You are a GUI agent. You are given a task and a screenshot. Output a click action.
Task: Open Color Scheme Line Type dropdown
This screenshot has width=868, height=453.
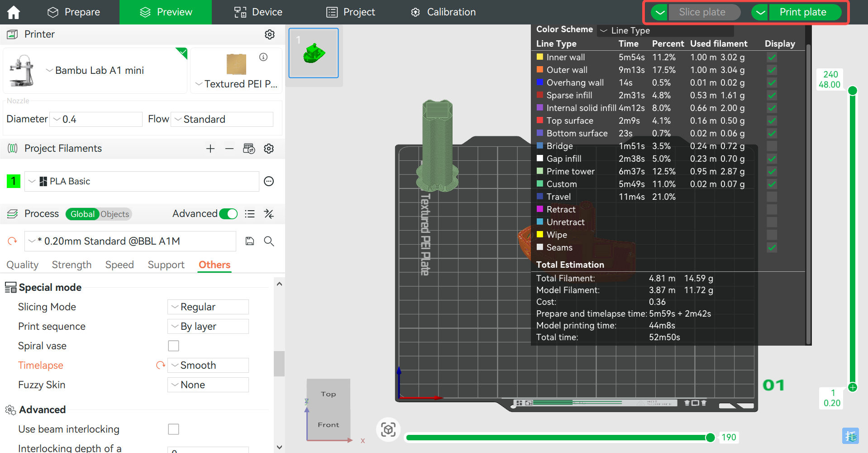pos(665,30)
